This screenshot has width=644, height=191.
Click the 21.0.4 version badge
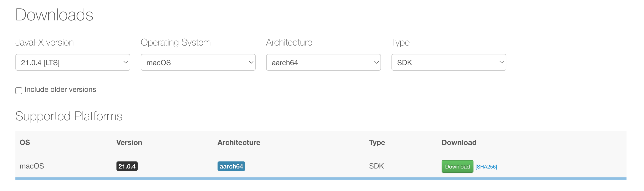point(127,166)
